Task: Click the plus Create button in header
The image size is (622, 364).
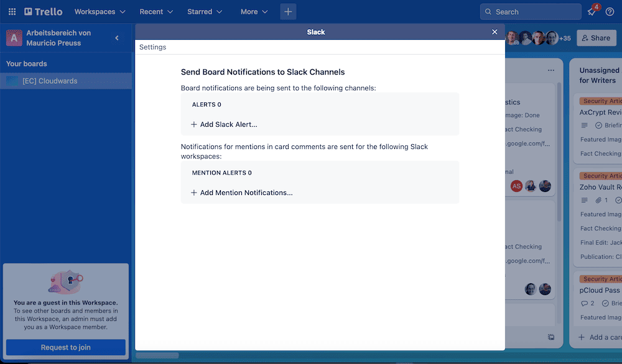Action: [288, 12]
